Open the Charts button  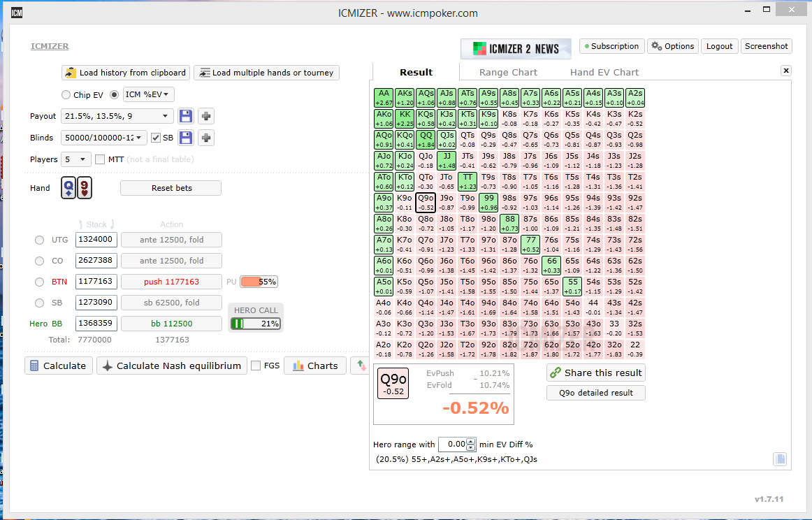[315, 366]
